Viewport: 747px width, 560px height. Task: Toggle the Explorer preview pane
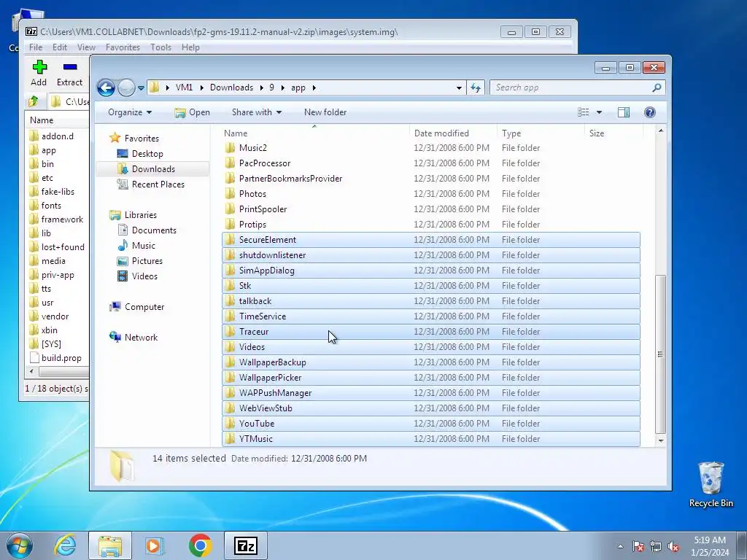[623, 112]
